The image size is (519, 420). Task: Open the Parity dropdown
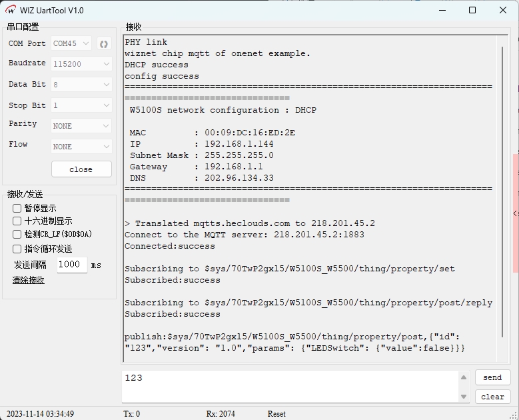(81, 126)
